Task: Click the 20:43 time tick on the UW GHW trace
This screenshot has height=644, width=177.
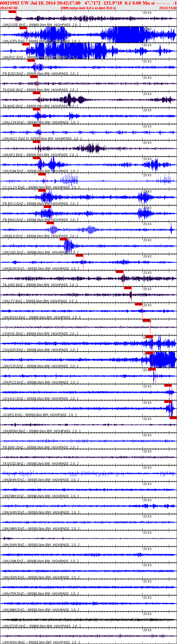Action: tap(147, 500)
